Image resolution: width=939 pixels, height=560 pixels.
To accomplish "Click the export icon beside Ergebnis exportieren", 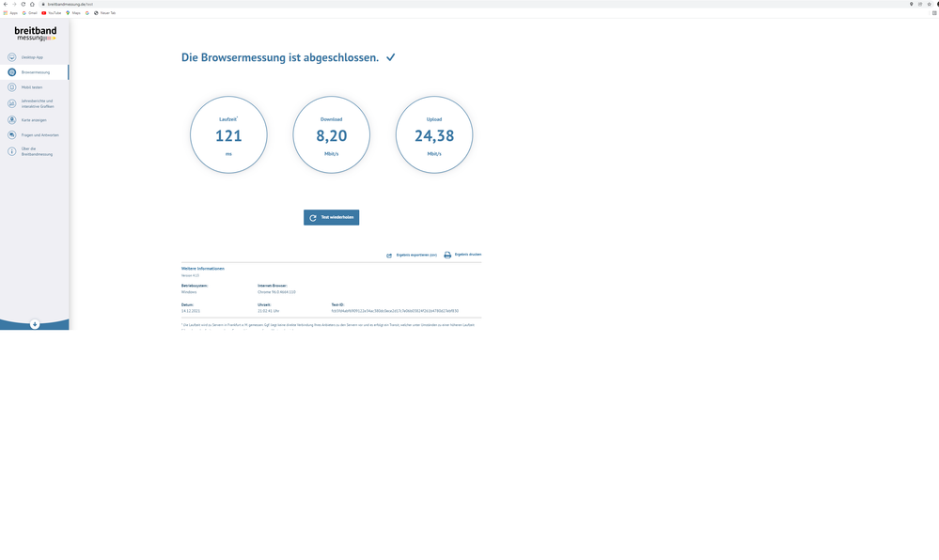I will point(389,256).
